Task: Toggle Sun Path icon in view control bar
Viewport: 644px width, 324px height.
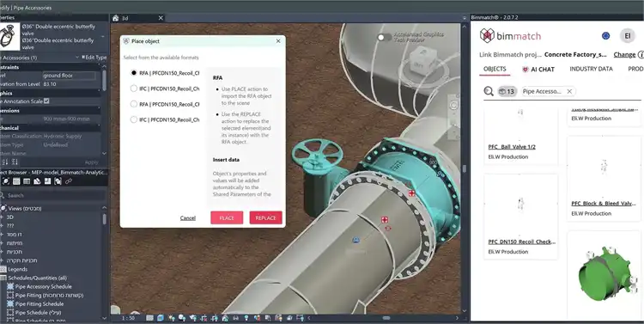Action: pyautogui.click(x=171, y=318)
